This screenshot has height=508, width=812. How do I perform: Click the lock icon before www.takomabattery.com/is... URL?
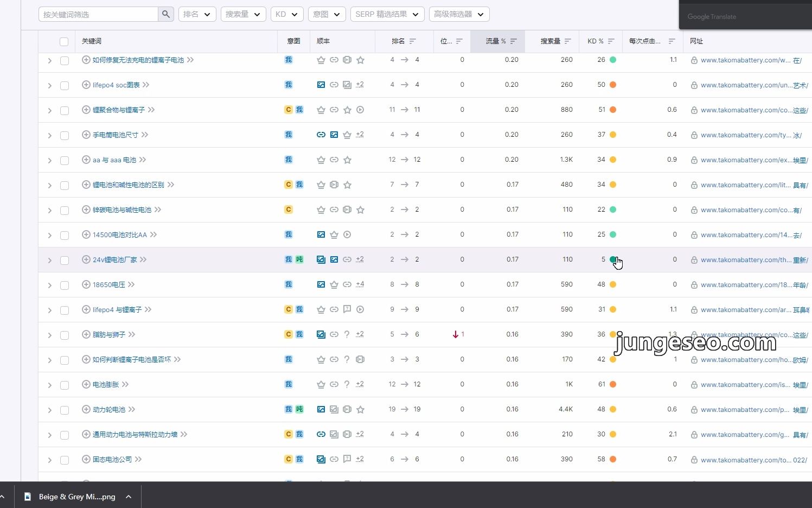[694, 384]
